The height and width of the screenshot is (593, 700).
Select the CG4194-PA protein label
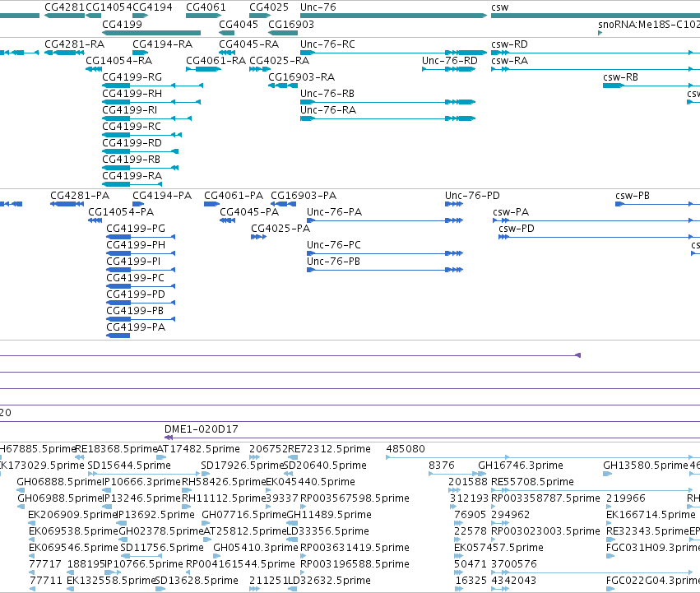pyautogui.click(x=162, y=196)
